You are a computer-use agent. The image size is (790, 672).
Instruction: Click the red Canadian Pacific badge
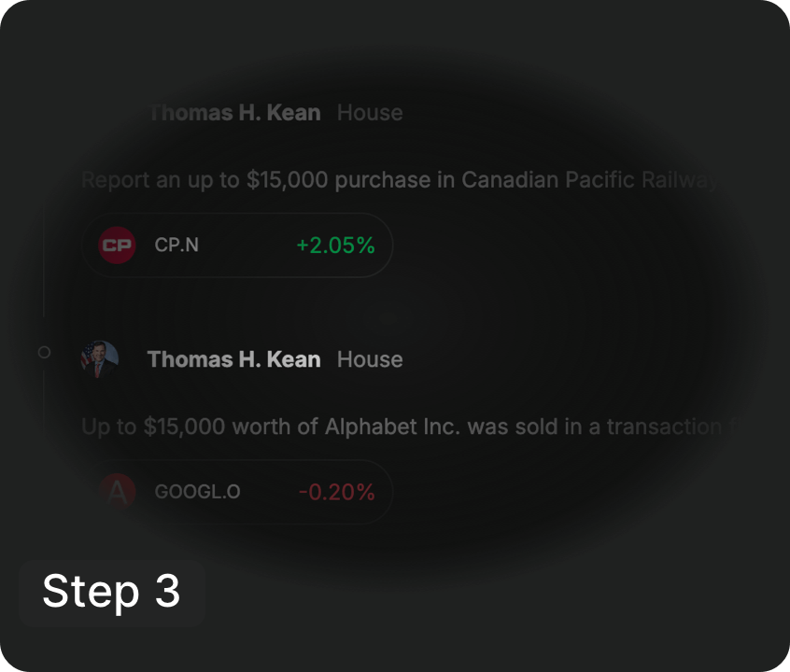(116, 245)
